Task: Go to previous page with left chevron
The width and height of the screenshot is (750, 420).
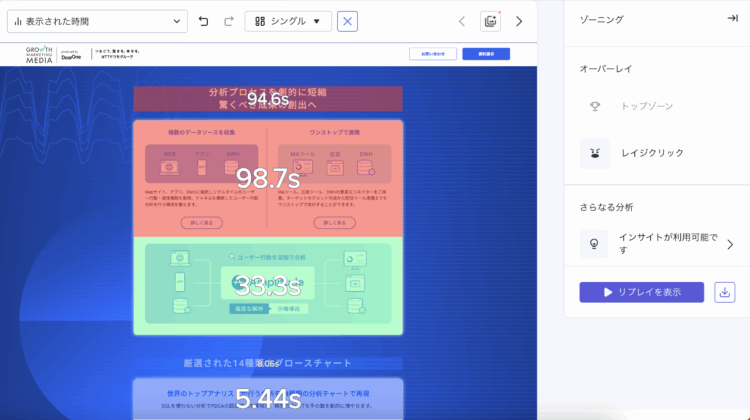Action: pos(462,21)
